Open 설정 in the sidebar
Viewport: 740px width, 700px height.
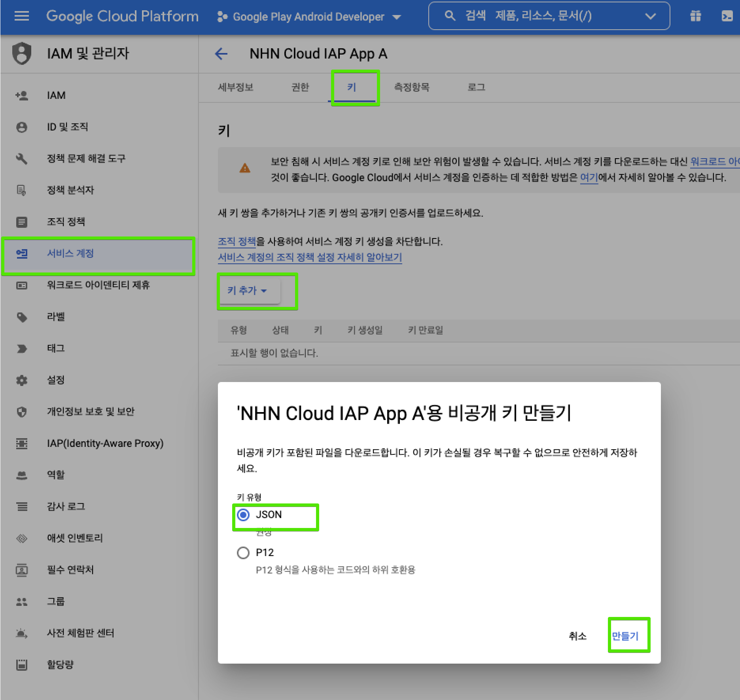point(98,380)
